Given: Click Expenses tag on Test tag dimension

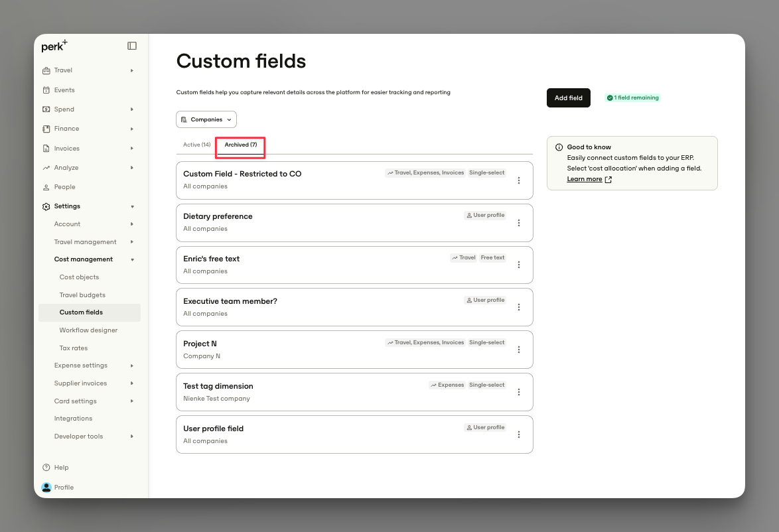Looking at the screenshot, I should point(447,385).
